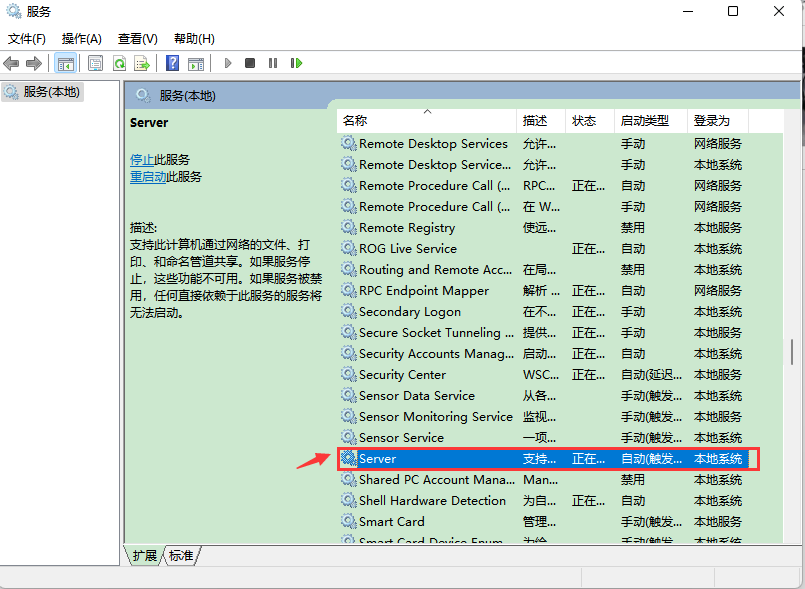Open the 操作(A) menu
Image resolution: width=805 pixels, height=589 pixels.
click(82, 39)
